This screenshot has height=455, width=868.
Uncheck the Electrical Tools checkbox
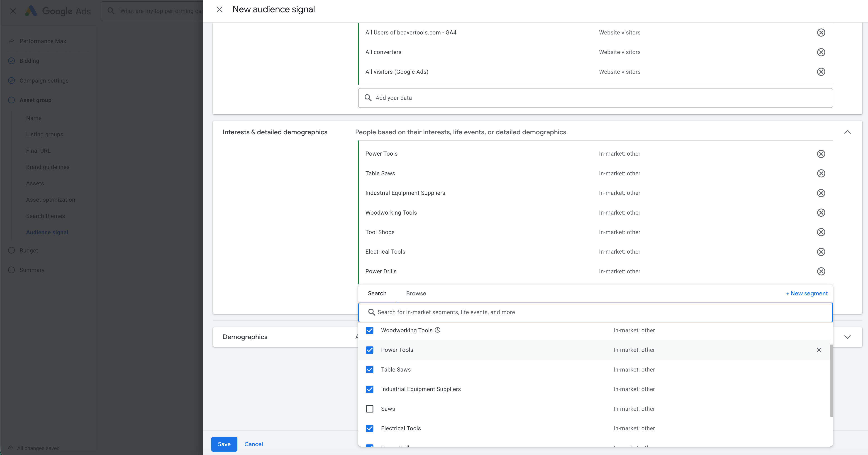(x=370, y=428)
